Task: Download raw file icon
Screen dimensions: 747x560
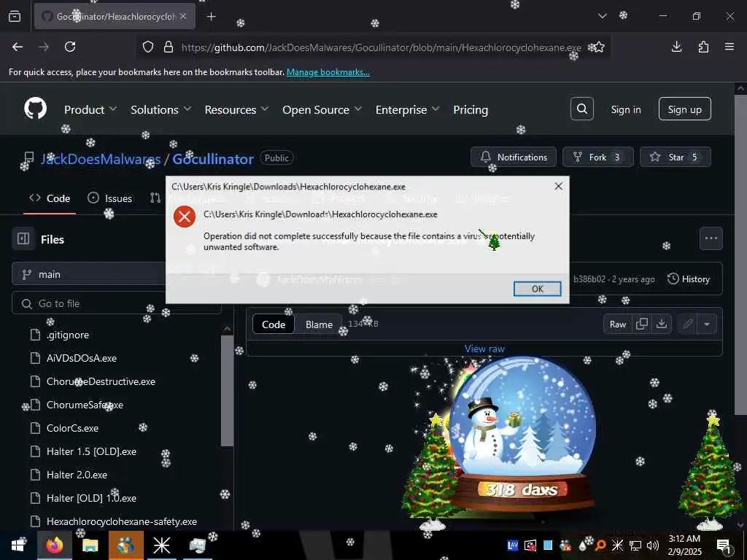Action: (x=661, y=324)
